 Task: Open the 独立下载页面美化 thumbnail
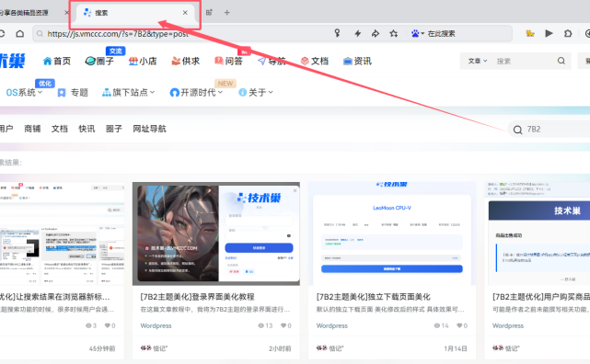[x=392, y=233]
